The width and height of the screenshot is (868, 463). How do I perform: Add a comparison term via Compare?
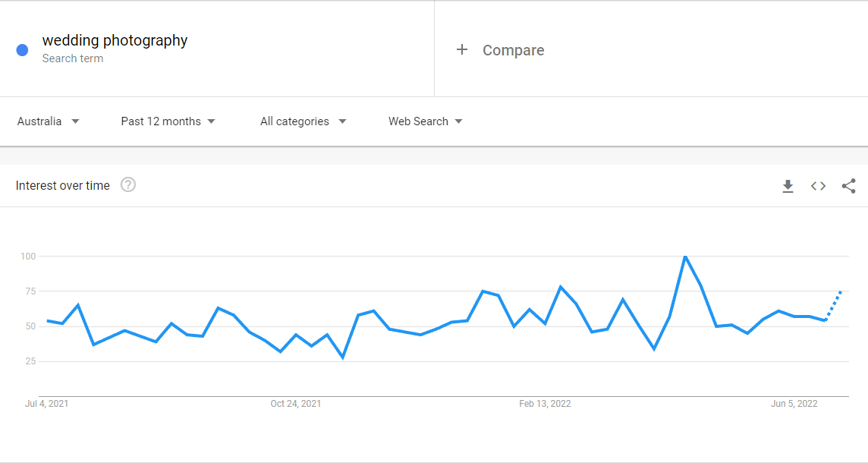tap(513, 50)
